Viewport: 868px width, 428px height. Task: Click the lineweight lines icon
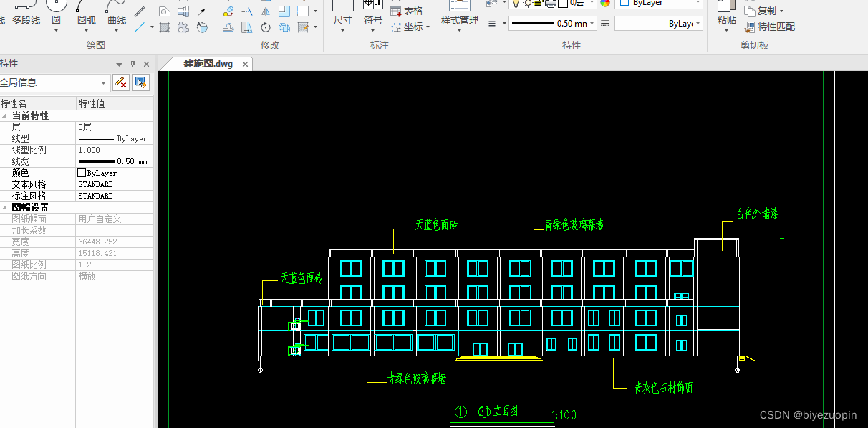point(492,24)
